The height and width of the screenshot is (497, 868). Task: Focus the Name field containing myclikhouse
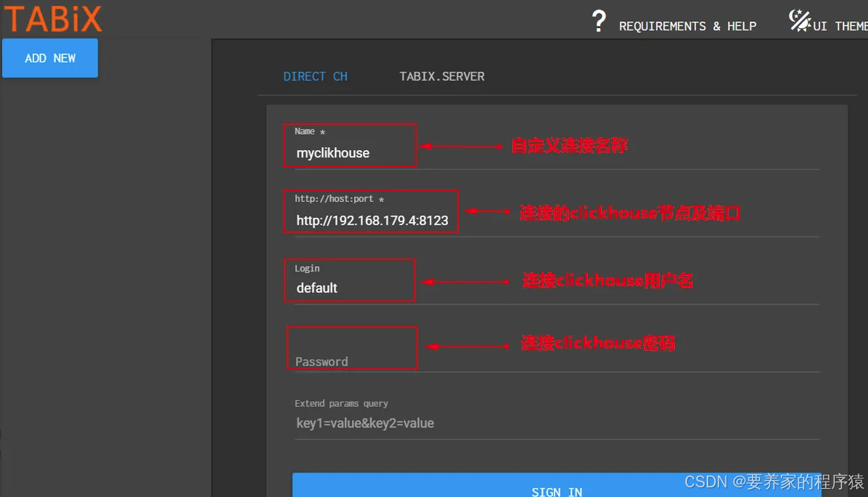pos(556,153)
